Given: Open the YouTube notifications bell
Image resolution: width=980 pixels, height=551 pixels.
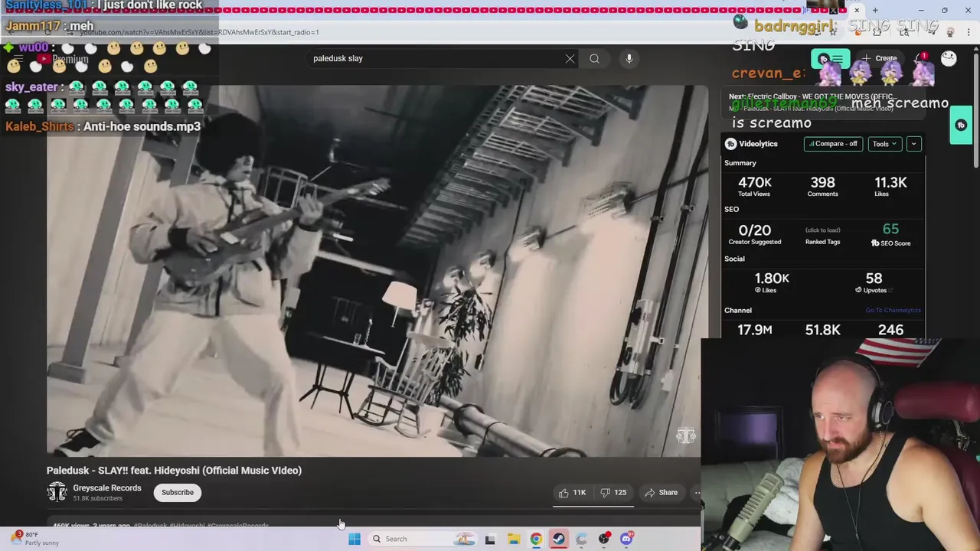Looking at the screenshot, I should pyautogui.click(x=920, y=58).
